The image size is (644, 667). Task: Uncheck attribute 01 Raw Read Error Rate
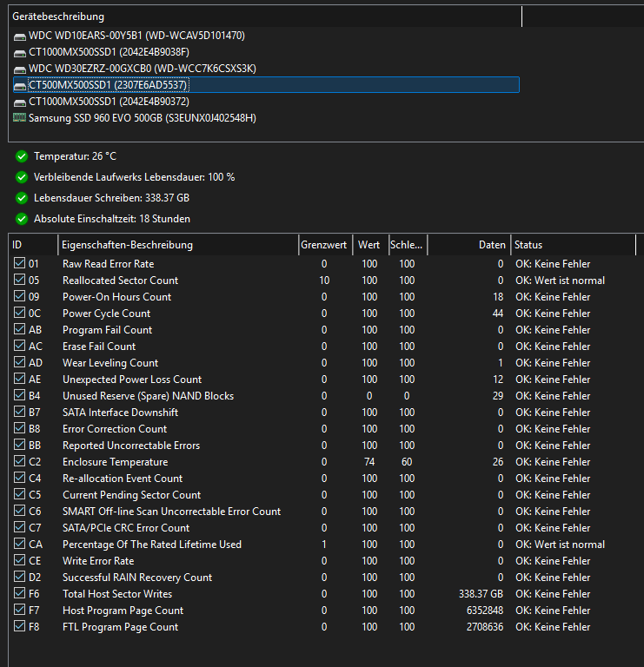tap(19, 263)
